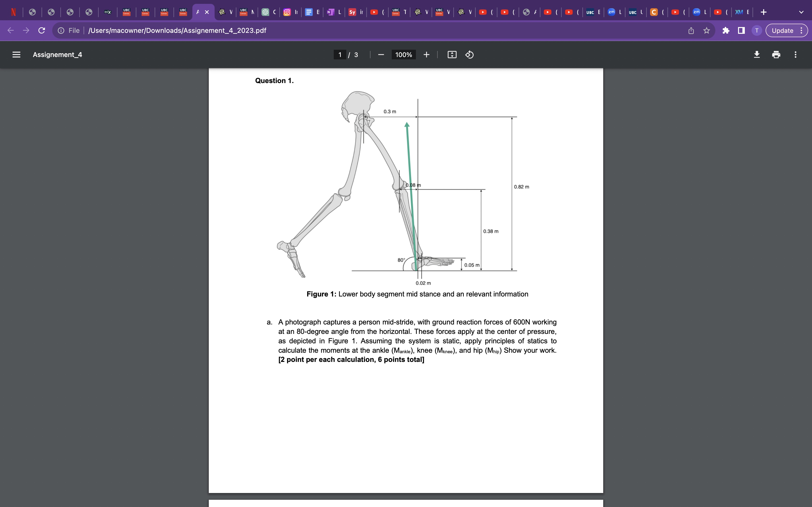Select the rotate counterclockwise icon
The image size is (812, 507).
tap(469, 54)
